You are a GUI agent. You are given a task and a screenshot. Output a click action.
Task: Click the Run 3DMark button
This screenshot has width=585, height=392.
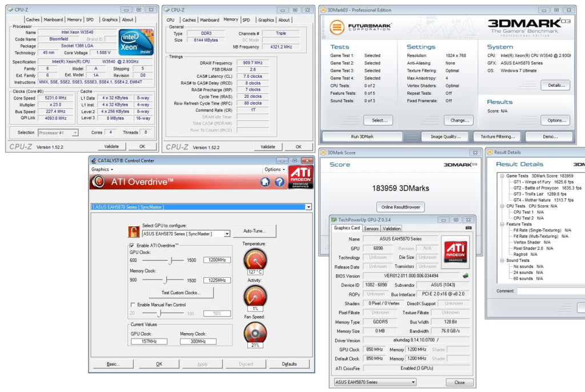pyautogui.click(x=362, y=137)
